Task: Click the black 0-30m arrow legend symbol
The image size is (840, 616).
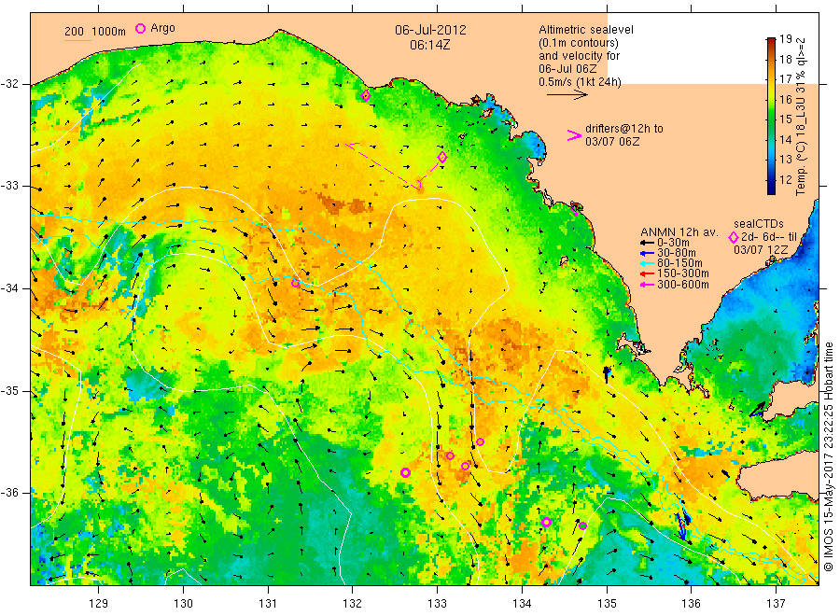Action: (x=647, y=243)
